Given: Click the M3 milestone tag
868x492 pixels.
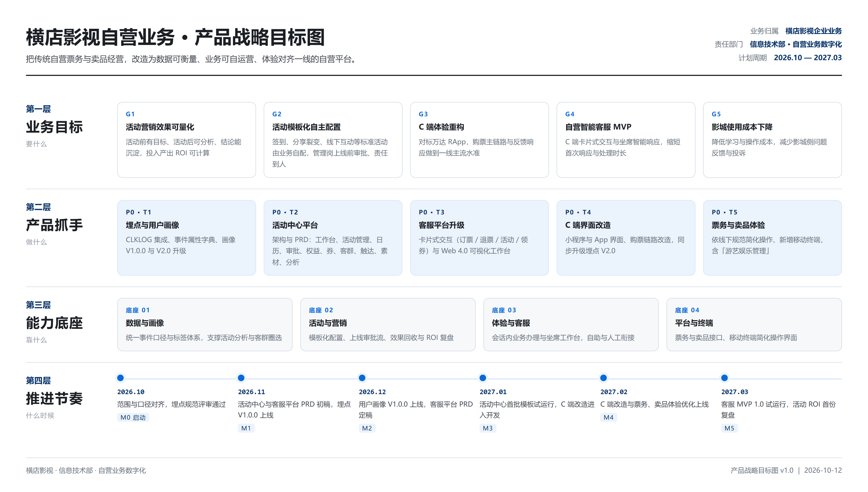Looking at the screenshot, I should 488,429.
